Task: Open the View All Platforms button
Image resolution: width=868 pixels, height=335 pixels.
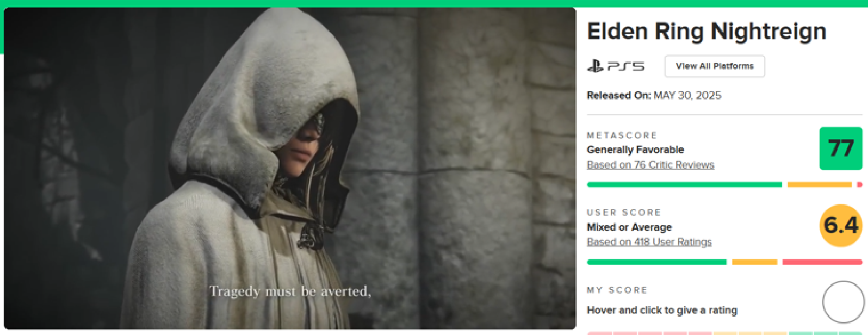Action: [x=715, y=66]
